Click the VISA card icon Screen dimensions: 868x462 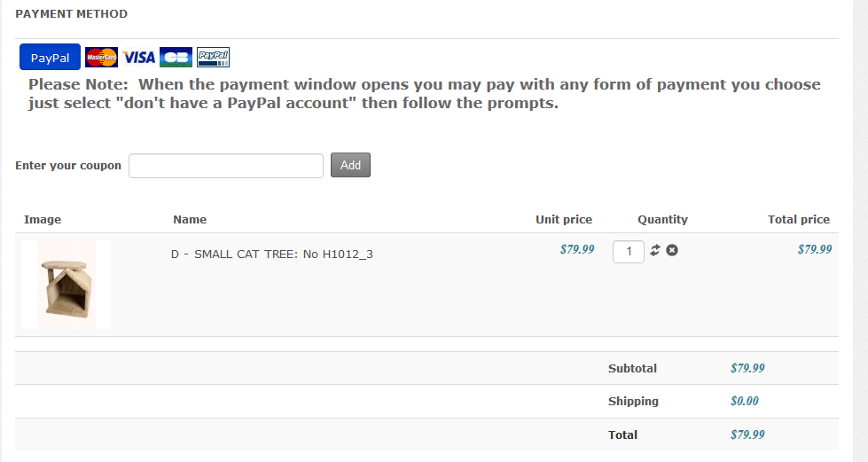(139, 58)
